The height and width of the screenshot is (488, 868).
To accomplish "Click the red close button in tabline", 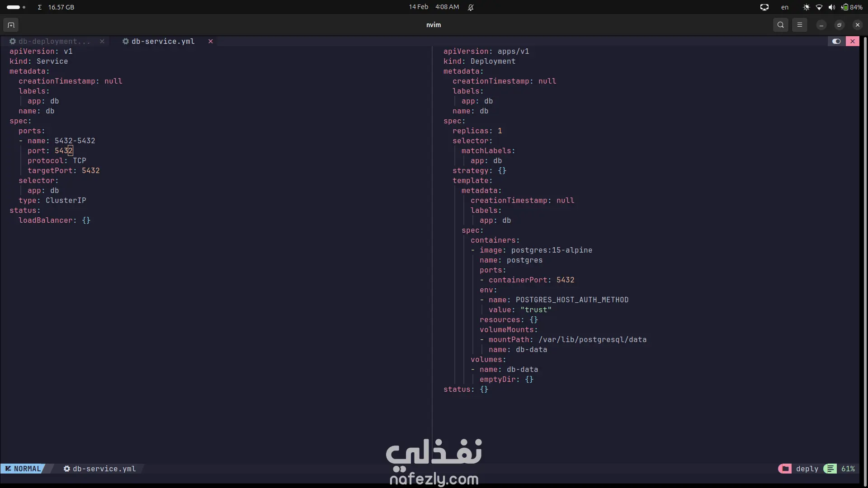I will click(x=853, y=41).
